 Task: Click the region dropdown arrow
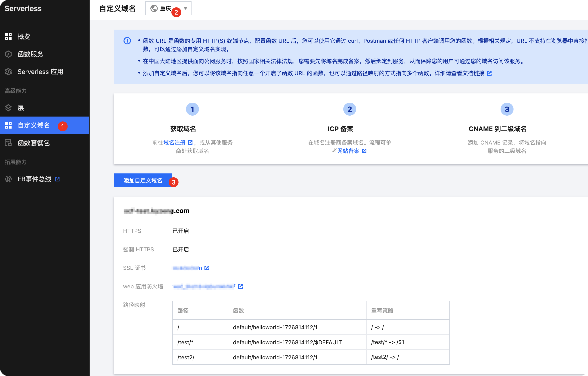point(186,9)
